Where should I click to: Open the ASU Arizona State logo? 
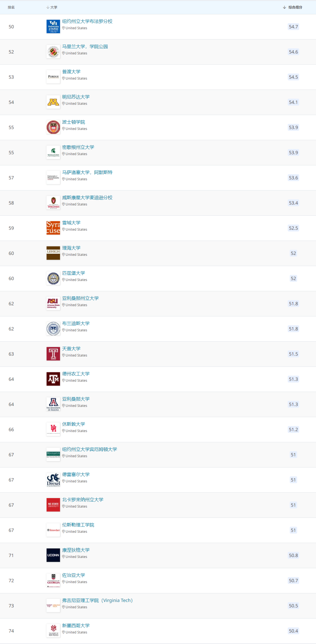coord(53,304)
